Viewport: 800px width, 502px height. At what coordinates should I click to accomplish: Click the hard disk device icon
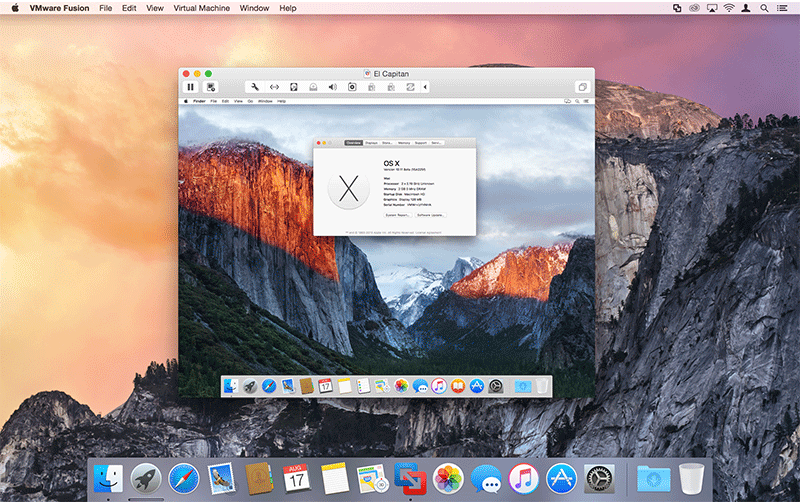(293, 87)
